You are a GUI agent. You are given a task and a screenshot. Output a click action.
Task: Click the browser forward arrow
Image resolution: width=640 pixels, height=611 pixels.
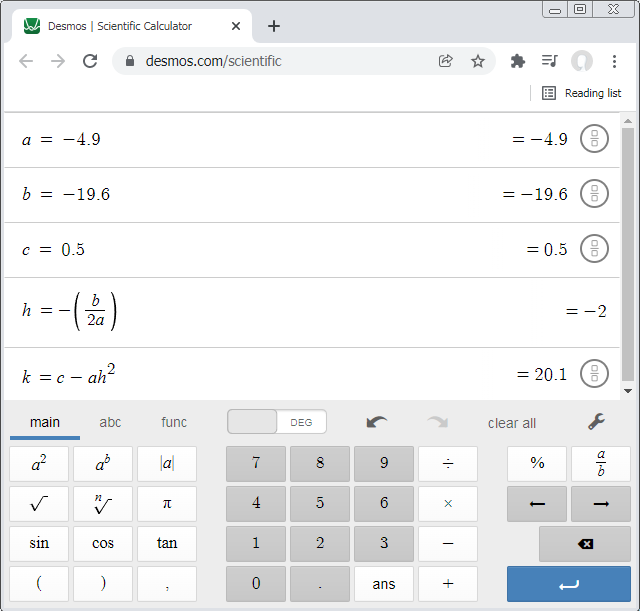[x=58, y=61]
